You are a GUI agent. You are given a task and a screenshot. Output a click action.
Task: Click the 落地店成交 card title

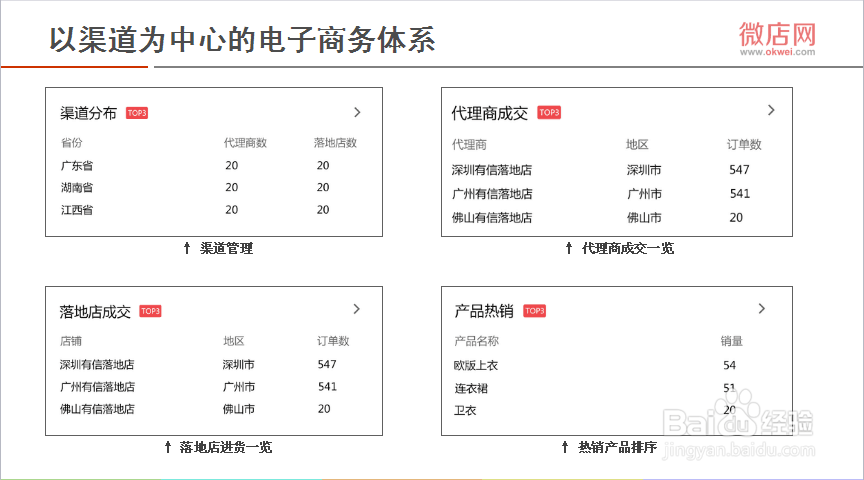pyautogui.click(x=95, y=312)
